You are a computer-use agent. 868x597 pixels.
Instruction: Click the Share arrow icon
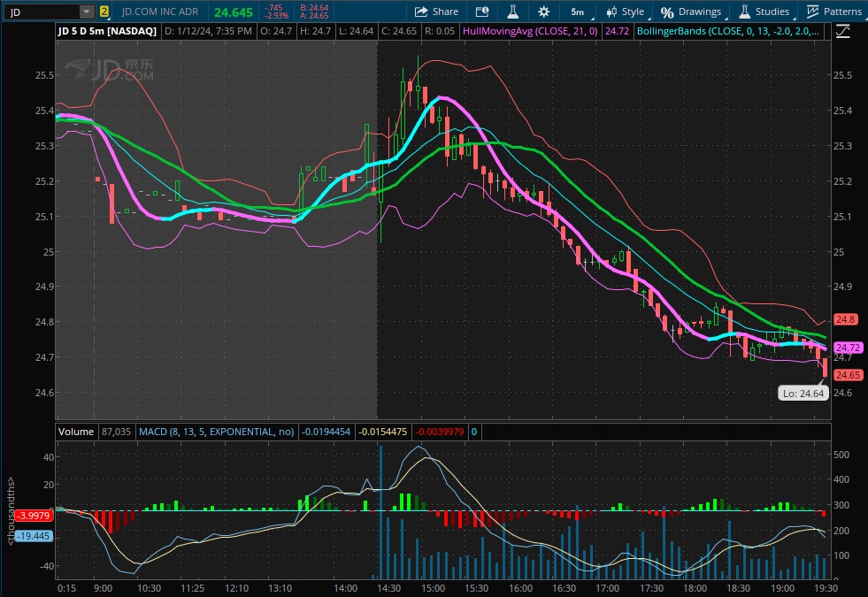[x=421, y=11]
